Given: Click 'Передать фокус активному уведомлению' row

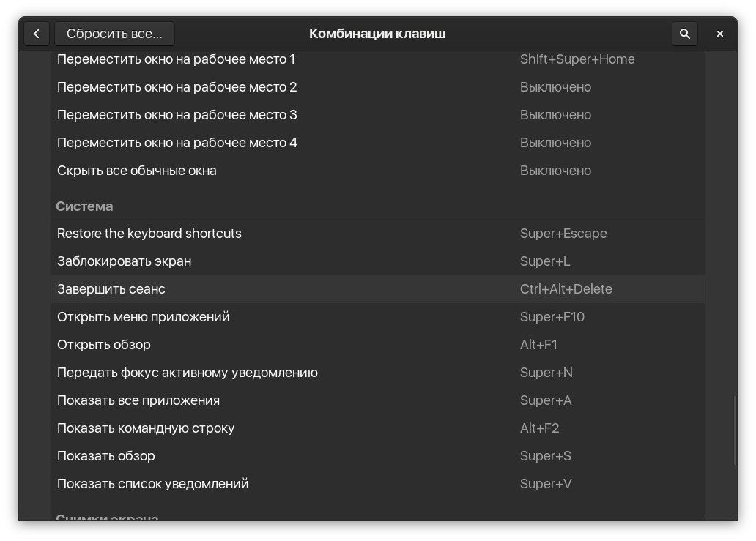Looking at the screenshot, I should (377, 373).
